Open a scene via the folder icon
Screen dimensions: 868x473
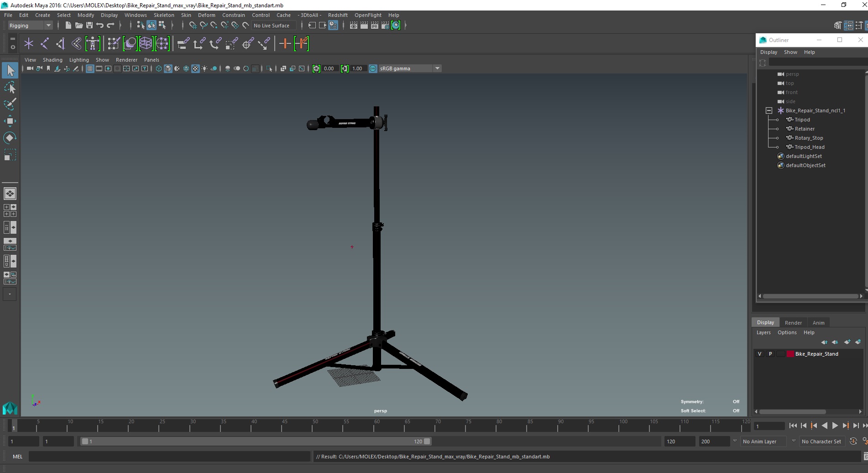pos(78,26)
